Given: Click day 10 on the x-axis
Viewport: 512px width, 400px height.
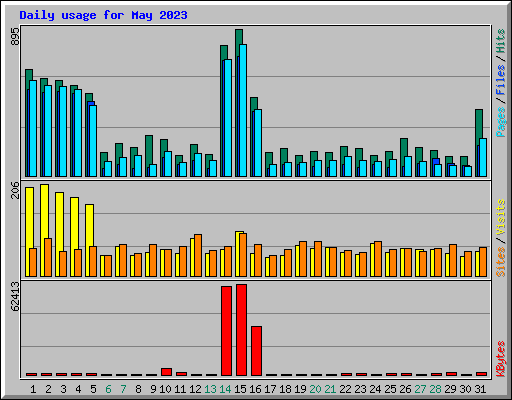Looking at the screenshot, I should tap(165, 389).
